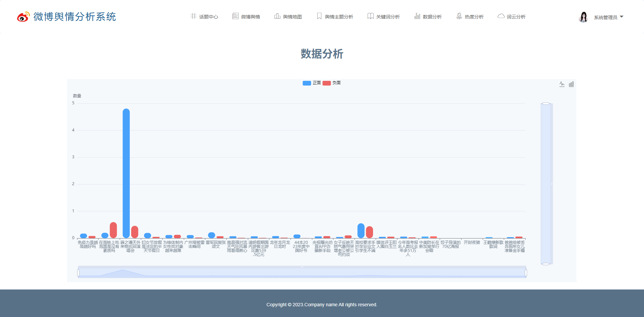Image resolution: width=644 pixels, height=317 pixels.
Task: Click the 龙年龙月龙日龙时 axis label
Action: 280,245
